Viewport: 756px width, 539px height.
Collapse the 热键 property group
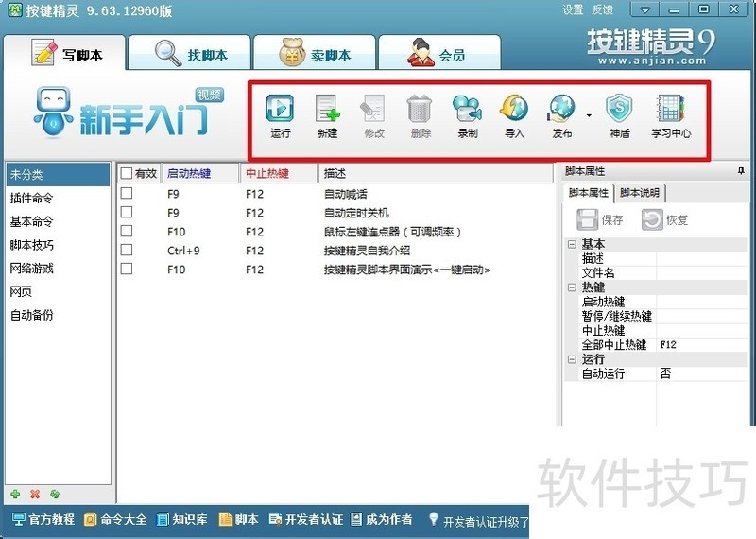[572, 287]
